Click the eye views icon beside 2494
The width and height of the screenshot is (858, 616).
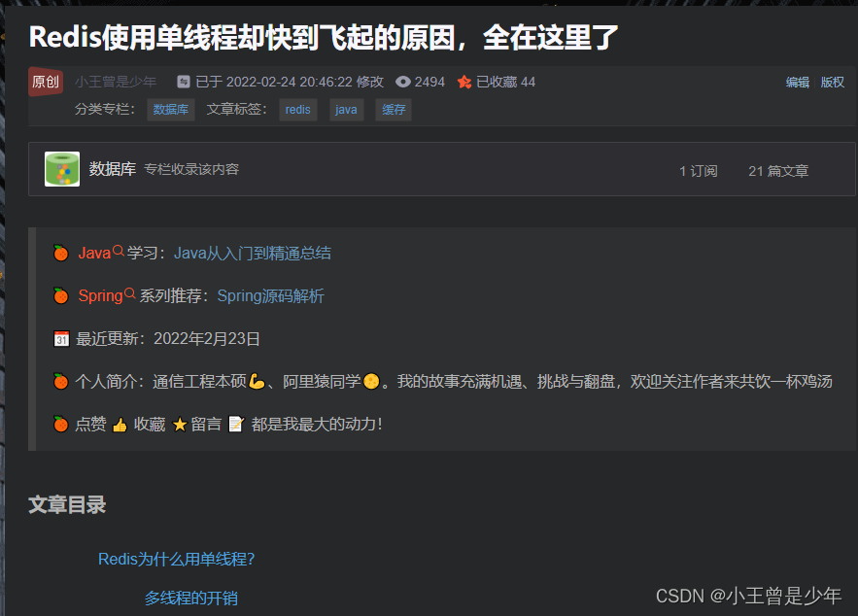coord(403,83)
